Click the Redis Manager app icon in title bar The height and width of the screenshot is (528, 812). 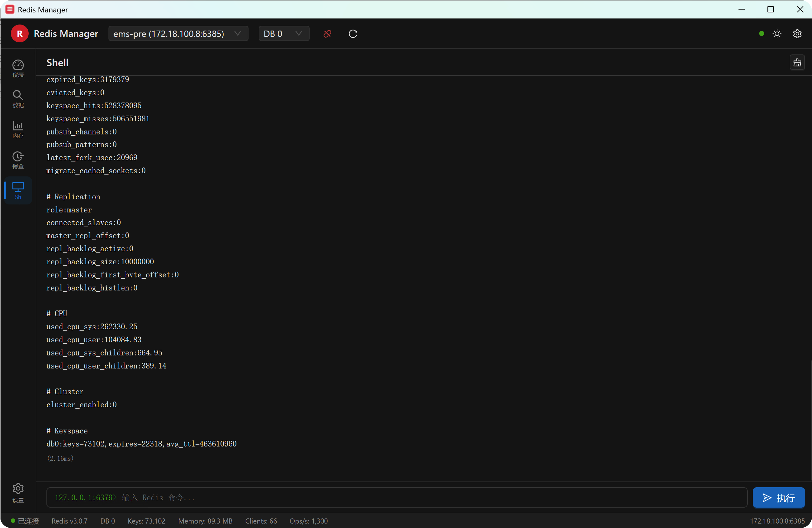(x=10, y=9)
